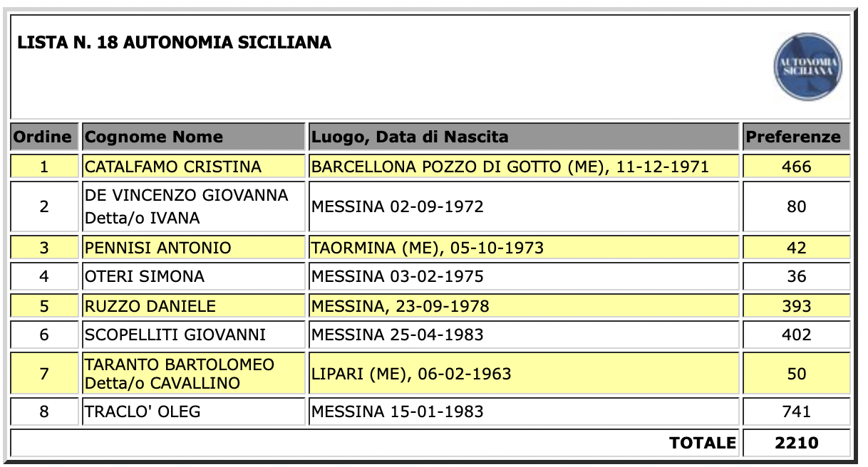Click BARCELLONA POZZO DI GOTTO birthplace cell
868x467 pixels.
(510, 167)
